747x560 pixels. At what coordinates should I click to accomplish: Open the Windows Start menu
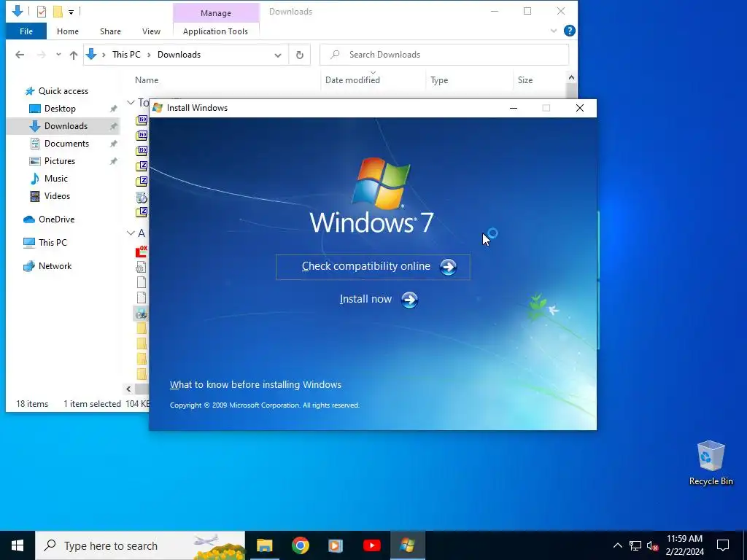point(18,545)
